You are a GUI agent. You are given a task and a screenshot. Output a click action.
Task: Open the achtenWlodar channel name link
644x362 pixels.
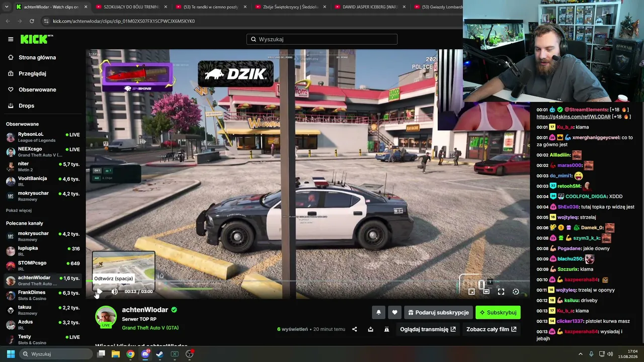pyautogui.click(x=145, y=310)
